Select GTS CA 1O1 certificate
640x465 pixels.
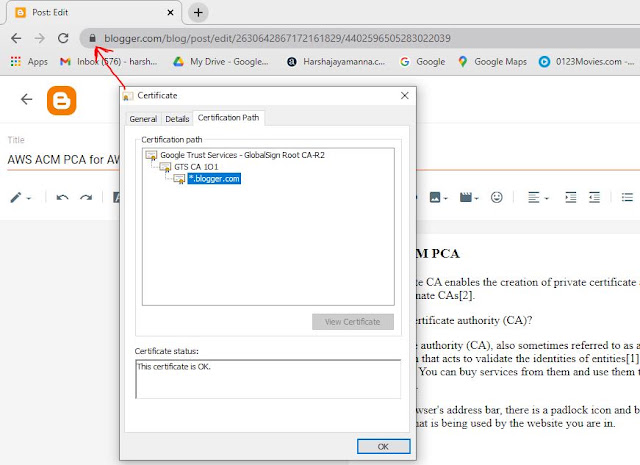click(196, 167)
